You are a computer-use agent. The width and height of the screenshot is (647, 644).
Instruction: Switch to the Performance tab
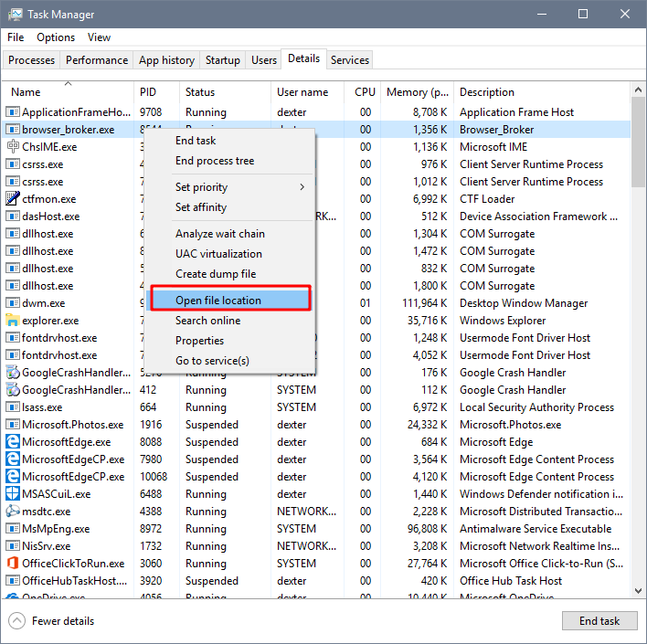point(97,60)
